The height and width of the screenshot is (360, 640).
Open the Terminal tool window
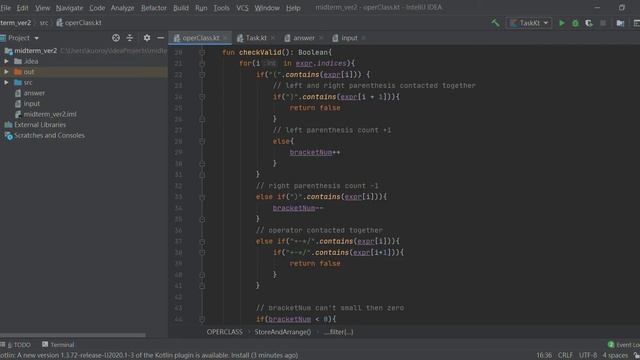58,345
